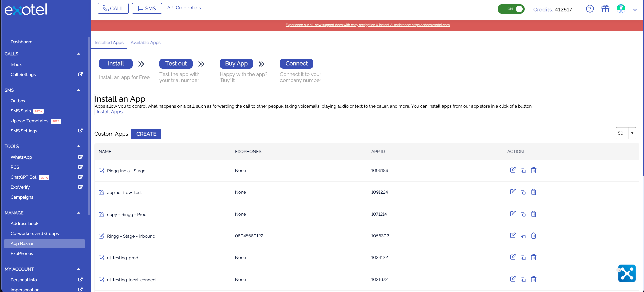Click the Test out step button
The image size is (644, 292).
(x=176, y=63)
